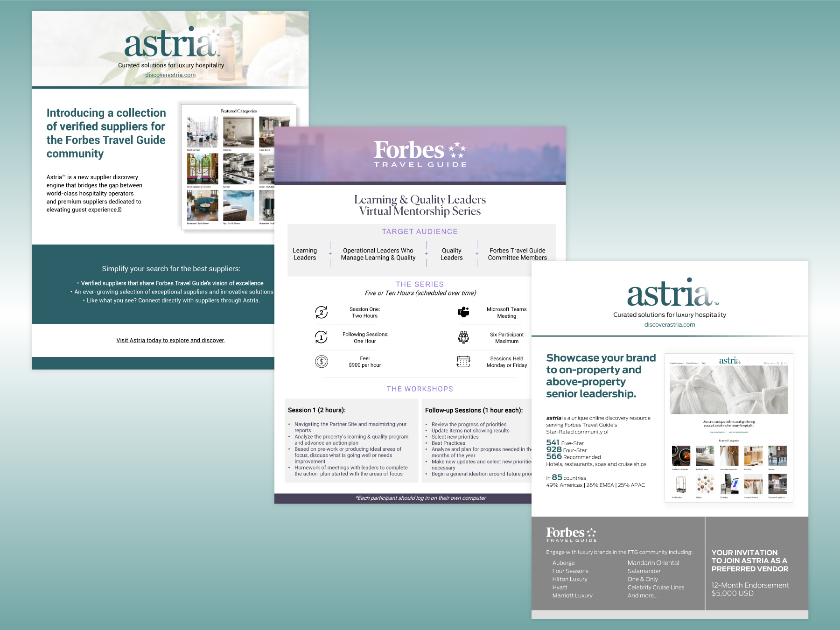840x630 pixels.
Task: Click the Session One two-hours cycle icon
Action: point(321,312)
